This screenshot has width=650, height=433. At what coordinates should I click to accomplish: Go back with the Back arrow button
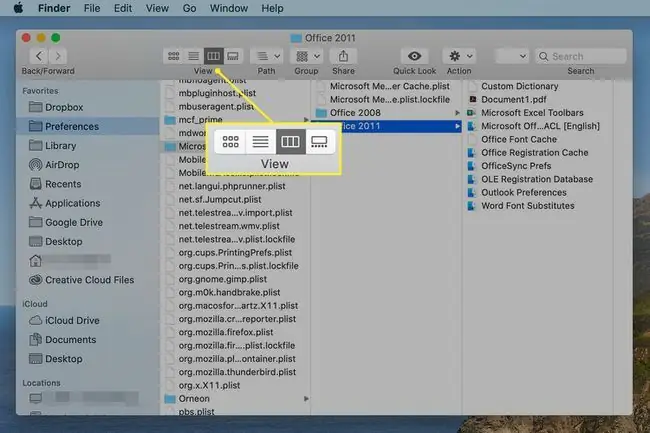(x=39, y=56)
